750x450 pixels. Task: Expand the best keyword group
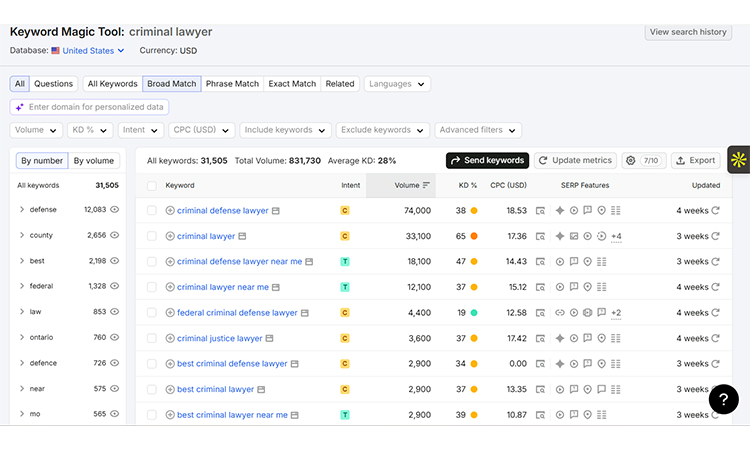point(22,261)
